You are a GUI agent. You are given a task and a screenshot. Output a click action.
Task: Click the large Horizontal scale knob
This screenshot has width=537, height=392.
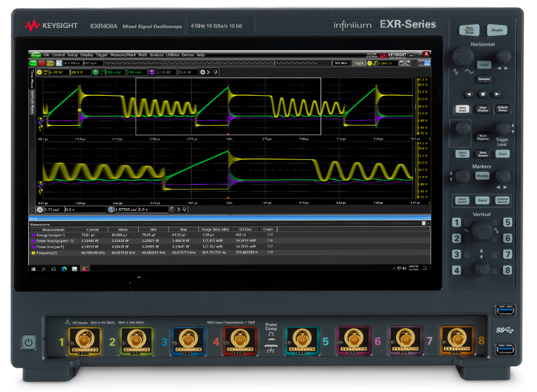click(463, 57)
